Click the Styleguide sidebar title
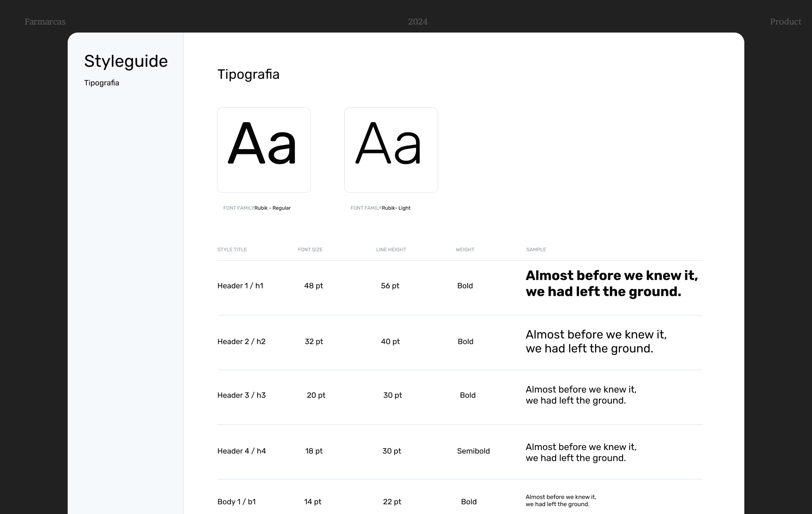812x514 pixels. click(126, 61)
